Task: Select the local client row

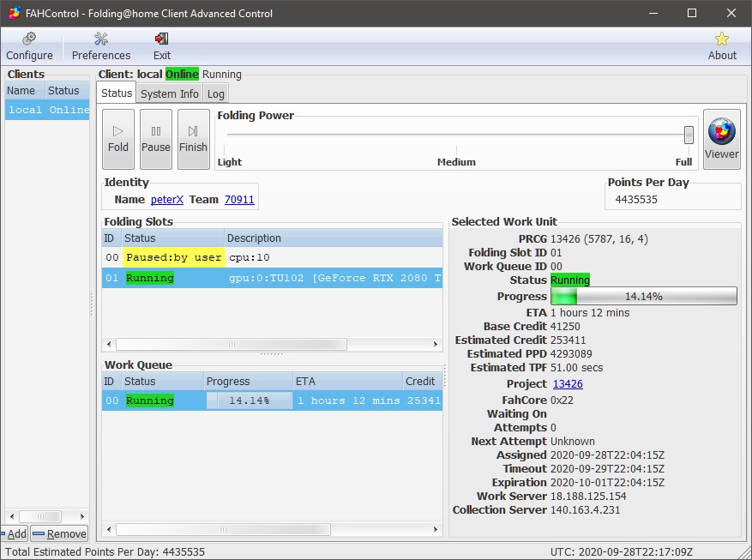Action: tap(47, 110)
